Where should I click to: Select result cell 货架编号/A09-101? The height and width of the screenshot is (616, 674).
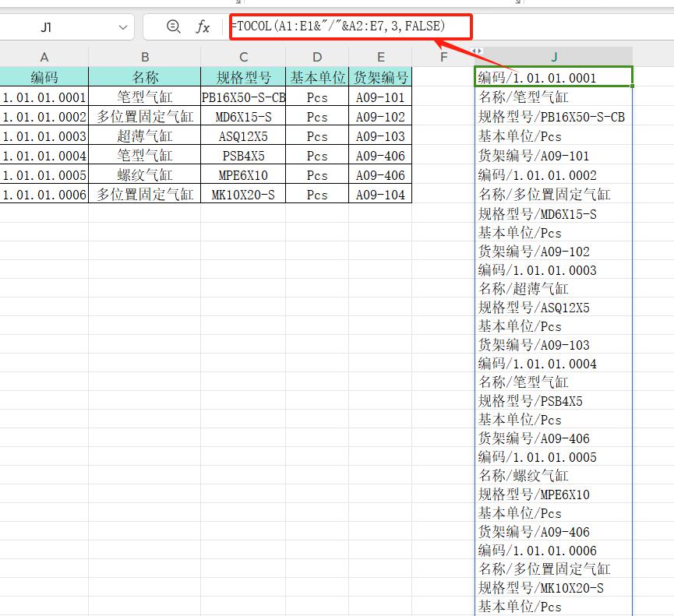coord(554,155)
